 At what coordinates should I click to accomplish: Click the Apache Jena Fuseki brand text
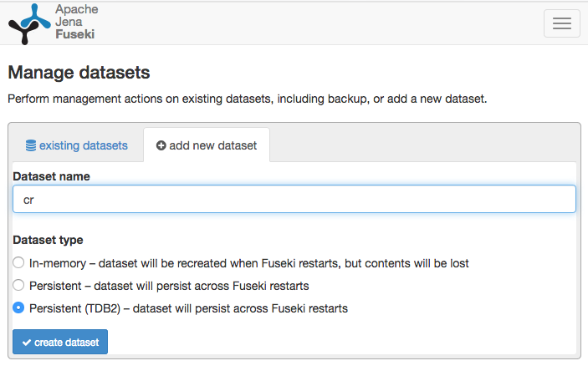coord(76,23)
